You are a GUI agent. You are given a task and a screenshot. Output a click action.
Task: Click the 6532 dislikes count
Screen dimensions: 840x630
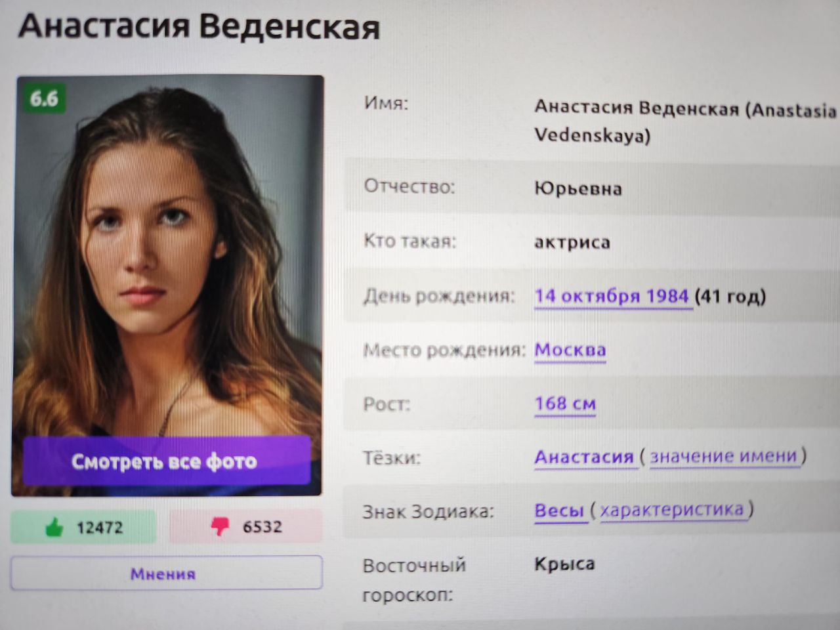tap(262, 527)
